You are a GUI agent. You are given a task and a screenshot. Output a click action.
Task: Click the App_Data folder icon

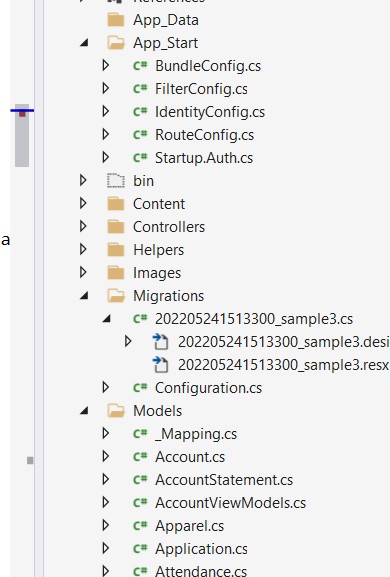click(x=116, y=20)
